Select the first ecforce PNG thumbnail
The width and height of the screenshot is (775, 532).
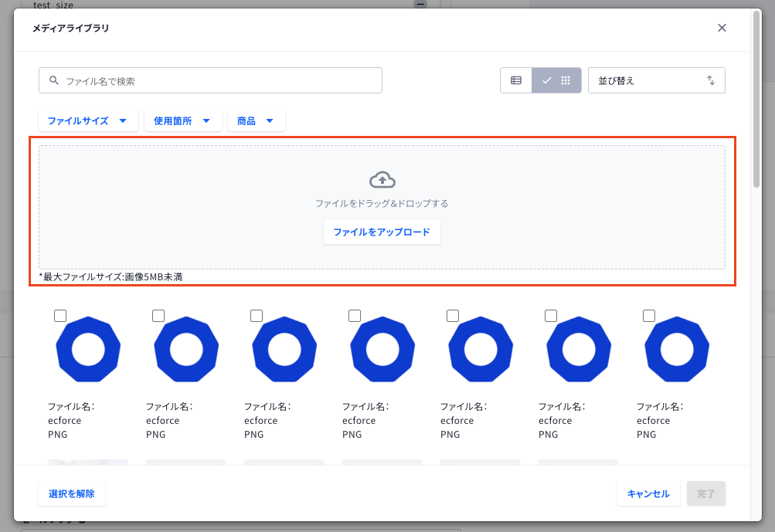[x=88, y=349]
